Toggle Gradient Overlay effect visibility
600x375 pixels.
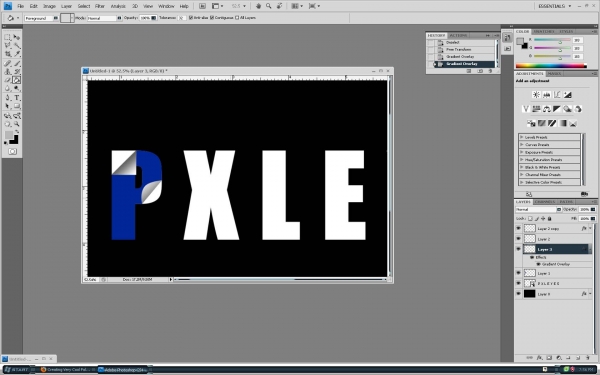tap(538, 264)
